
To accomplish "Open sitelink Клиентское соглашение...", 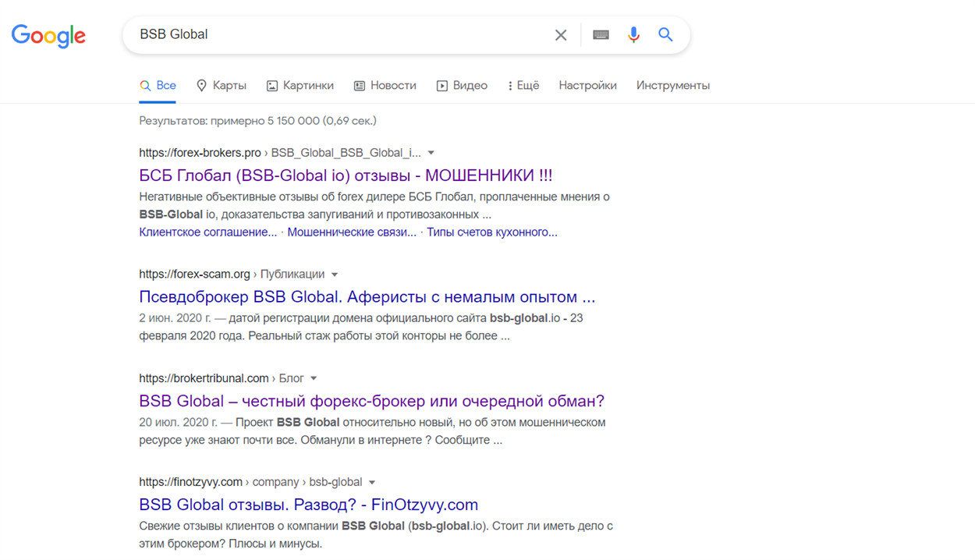I will [x=207, y=232].
